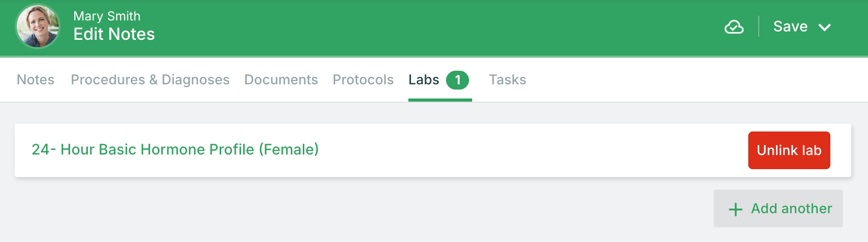This screenshot has width=868, height=242.
Task: Open 24-Hour Basic Hormone Profile (Female) link
Action: tap(175, 149)
